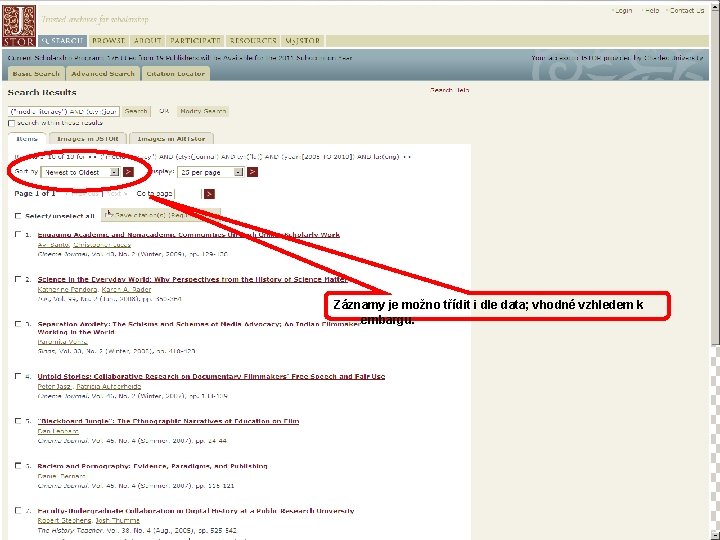Open article 'Blackboard Jungle: The Ethnographic Narratives'
Viewport: 720px width, 540px height.
point(169,421)
